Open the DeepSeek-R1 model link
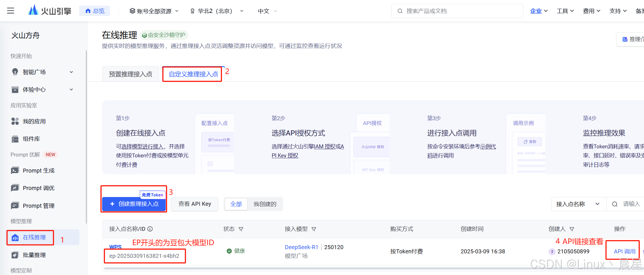Screen dimensions: 644x275 (x=301, y=247)
